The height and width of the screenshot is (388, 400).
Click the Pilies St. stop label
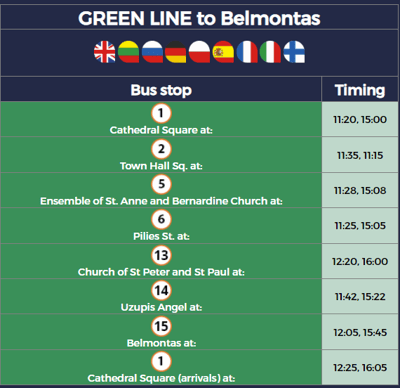[x=161, y=236]
